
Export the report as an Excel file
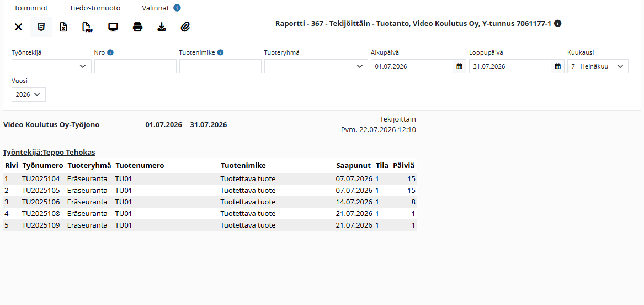click(x=63, y=27)
